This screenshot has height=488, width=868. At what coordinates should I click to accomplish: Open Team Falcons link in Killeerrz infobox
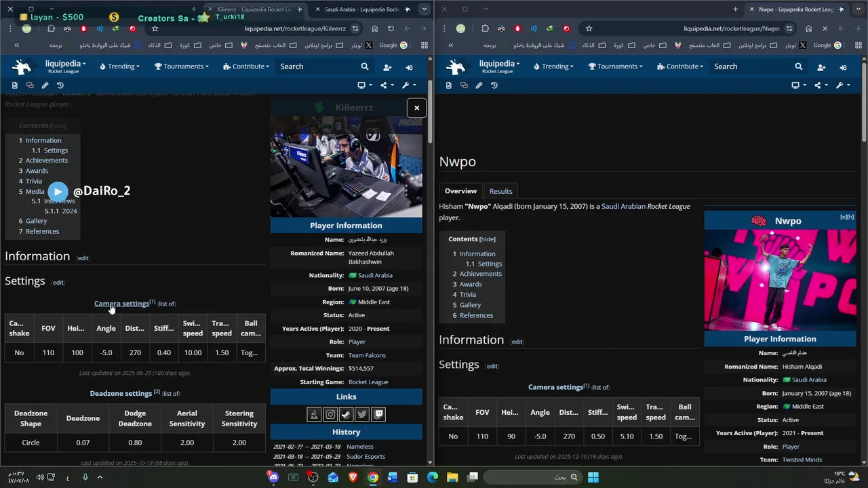367,355
